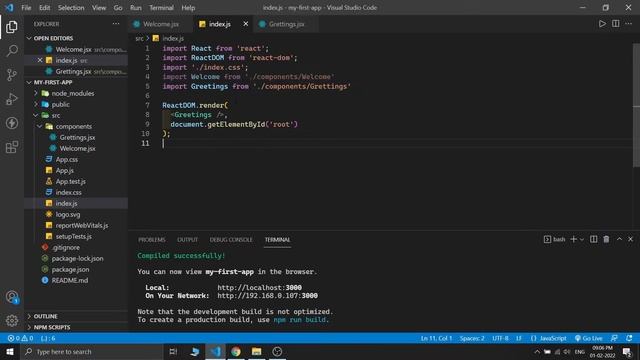Open the Terminal menu
The image size is (640, 360).
tap(161, 8)
